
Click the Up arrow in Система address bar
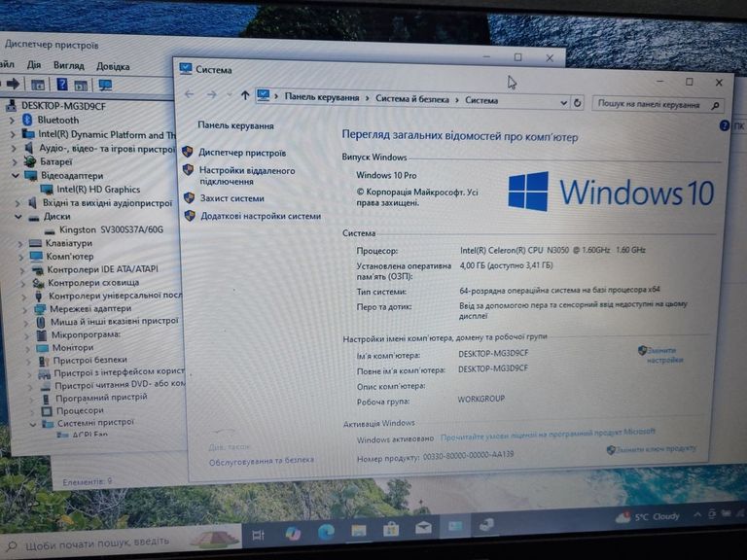(245, 95)
